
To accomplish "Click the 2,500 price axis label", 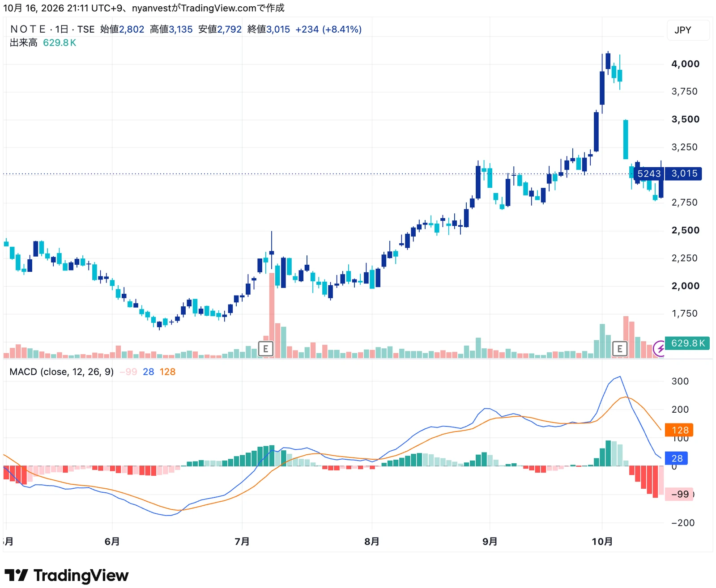I will [685, 230].
